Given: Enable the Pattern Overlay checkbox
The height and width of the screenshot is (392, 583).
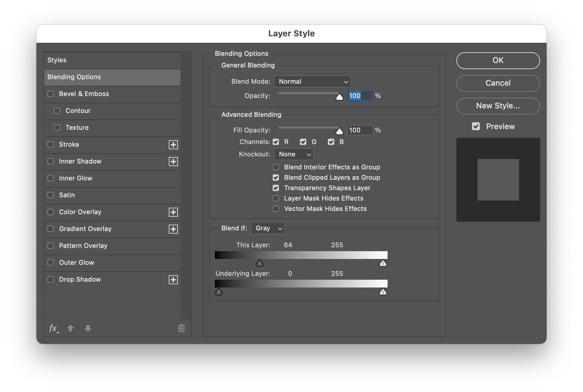Looking at the screenshot, I should coord(51,246).
